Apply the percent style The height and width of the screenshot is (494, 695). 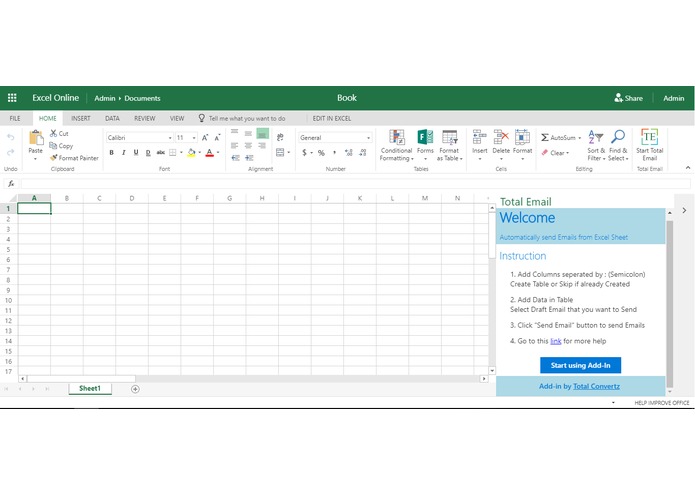[x=321, y=152]
